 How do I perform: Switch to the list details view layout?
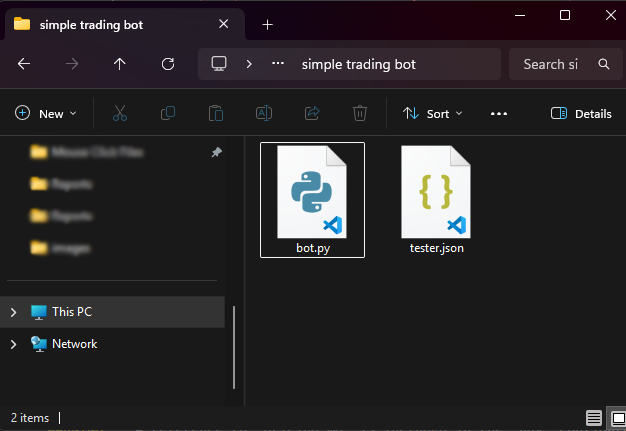[x=594, y=418]
